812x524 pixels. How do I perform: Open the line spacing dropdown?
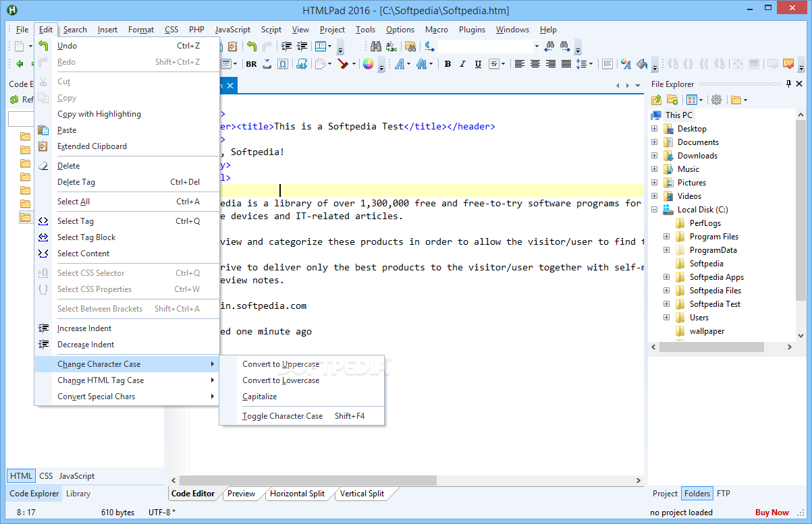click(591, 64)
